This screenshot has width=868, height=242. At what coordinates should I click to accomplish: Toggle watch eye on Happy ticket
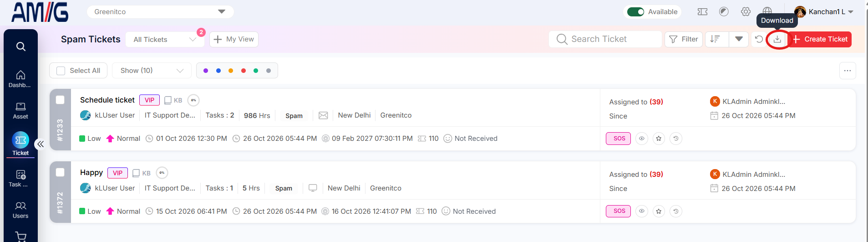tap(642, 211)
